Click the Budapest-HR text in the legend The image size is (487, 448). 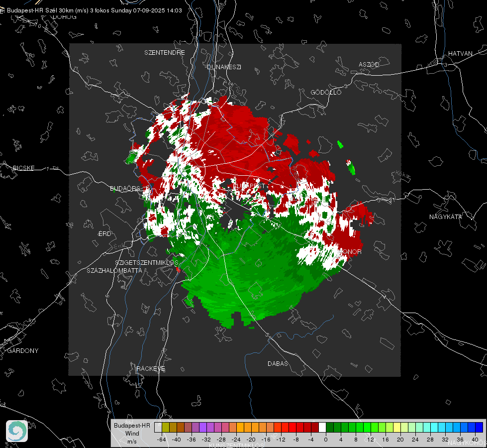(x=132, y=426)
